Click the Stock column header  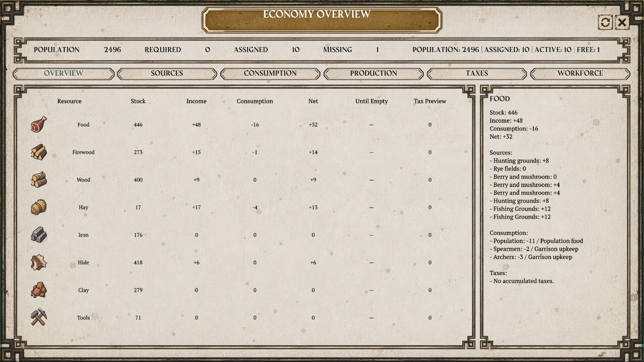pos(138,101)
